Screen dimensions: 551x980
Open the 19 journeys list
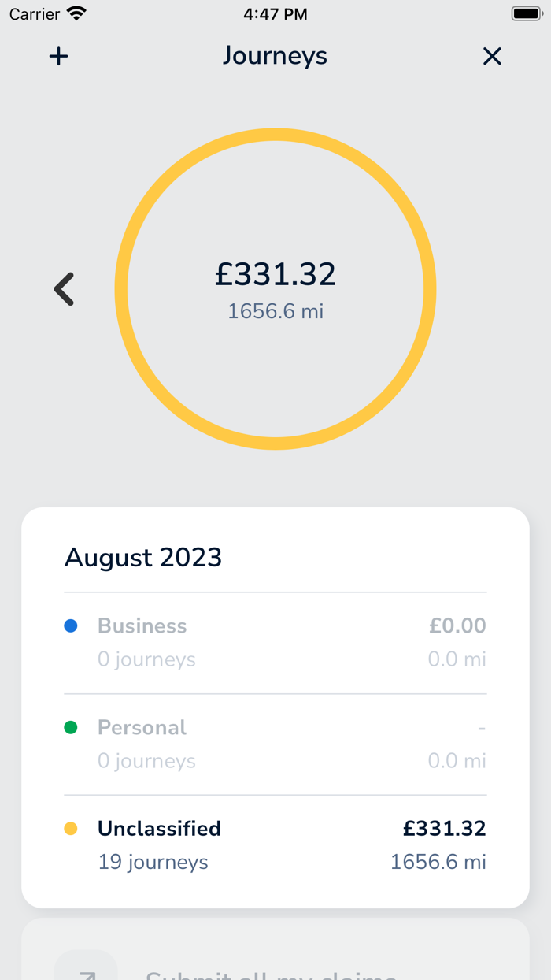click(x=153, y=862)
